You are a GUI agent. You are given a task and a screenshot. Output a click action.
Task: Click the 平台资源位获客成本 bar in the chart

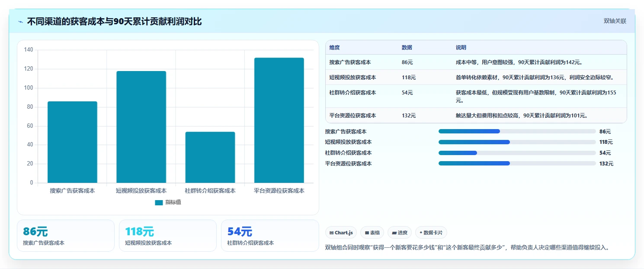coord(279,120)
